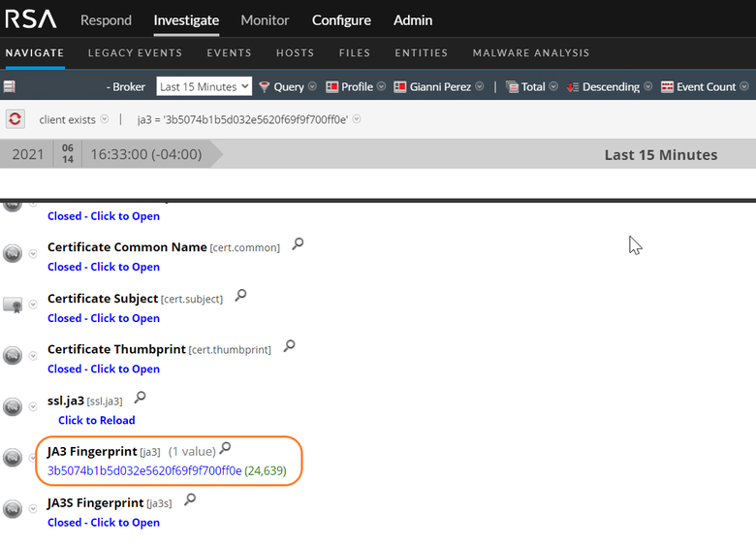Switch to the Events tab
The height and width of the screenshot is (547, 756).
click(x=229, y=53)
